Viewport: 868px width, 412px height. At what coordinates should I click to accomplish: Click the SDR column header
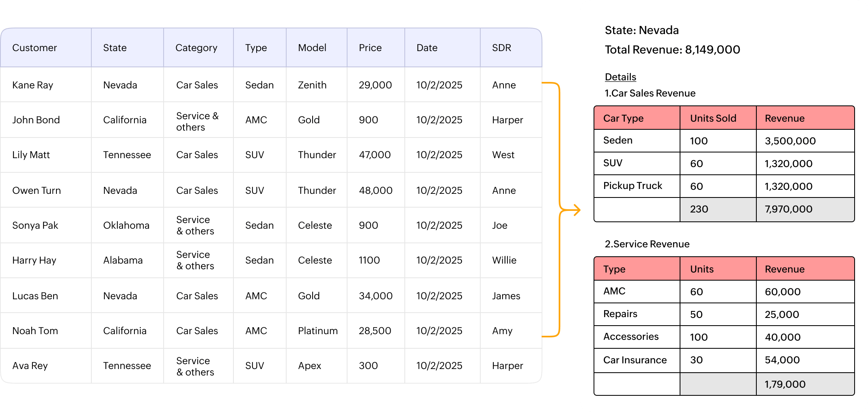[x=501, y=48]
